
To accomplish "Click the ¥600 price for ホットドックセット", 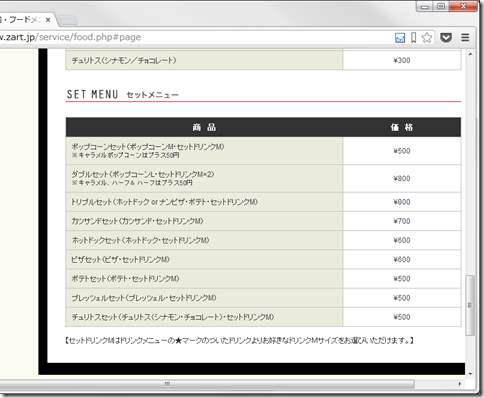I will (x=402, y=240).
